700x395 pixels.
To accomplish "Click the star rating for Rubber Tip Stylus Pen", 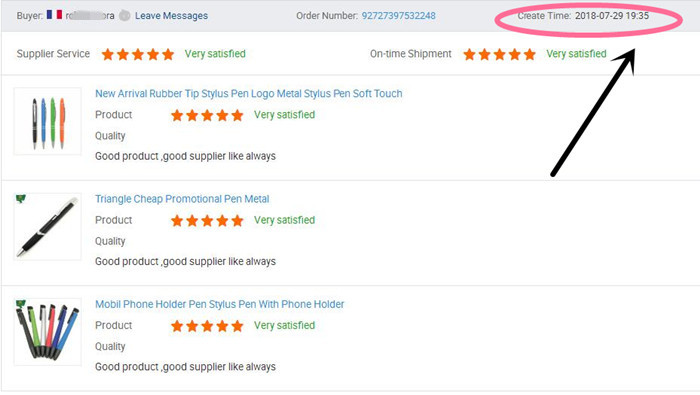I will (207, 115).
